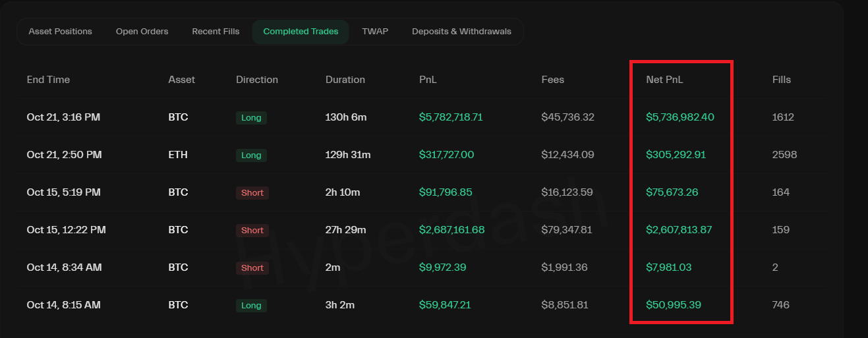868x338 pixels.
Task: Click the Long badge on Oct 14, 8:15 AM row
Action: (x=251, y=306)
